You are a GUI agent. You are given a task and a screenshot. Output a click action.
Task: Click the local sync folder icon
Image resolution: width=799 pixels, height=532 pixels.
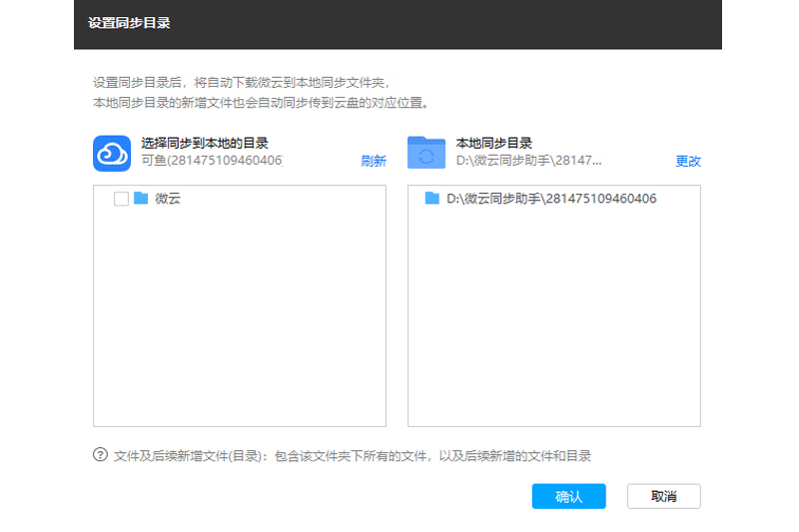coord(426,153)
